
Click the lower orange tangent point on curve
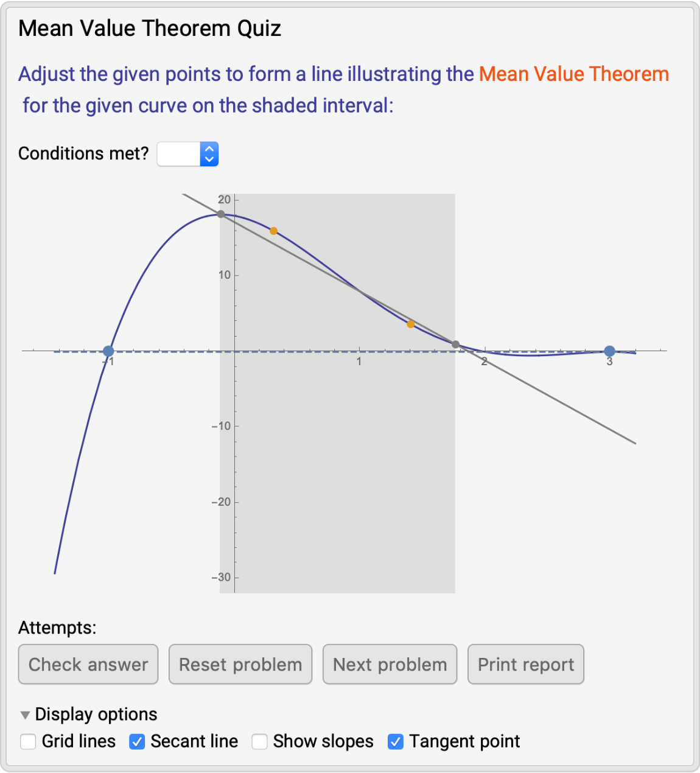pos(410,324)
